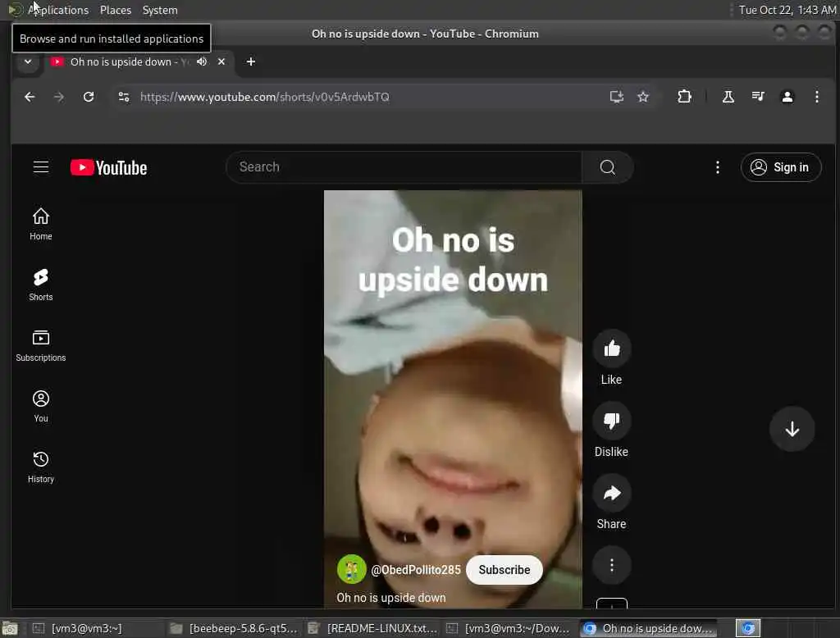This screenshot has height=638, width=840.
Task: Switch to vm3@vm3:~/Dow... terminal in taskbar
Action: 509,628
